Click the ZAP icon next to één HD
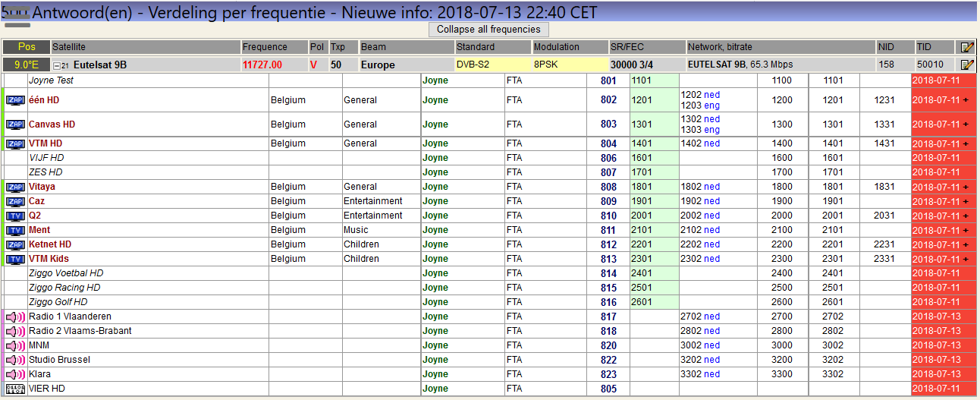 point(15,100)
